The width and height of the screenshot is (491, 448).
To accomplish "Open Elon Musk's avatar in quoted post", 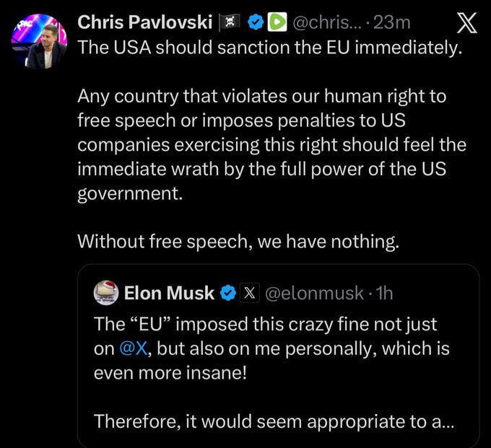I will (107, 292).
